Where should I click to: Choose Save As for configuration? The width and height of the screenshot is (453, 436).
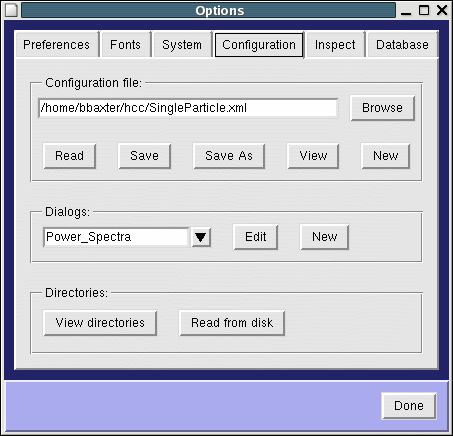[229, 156]
